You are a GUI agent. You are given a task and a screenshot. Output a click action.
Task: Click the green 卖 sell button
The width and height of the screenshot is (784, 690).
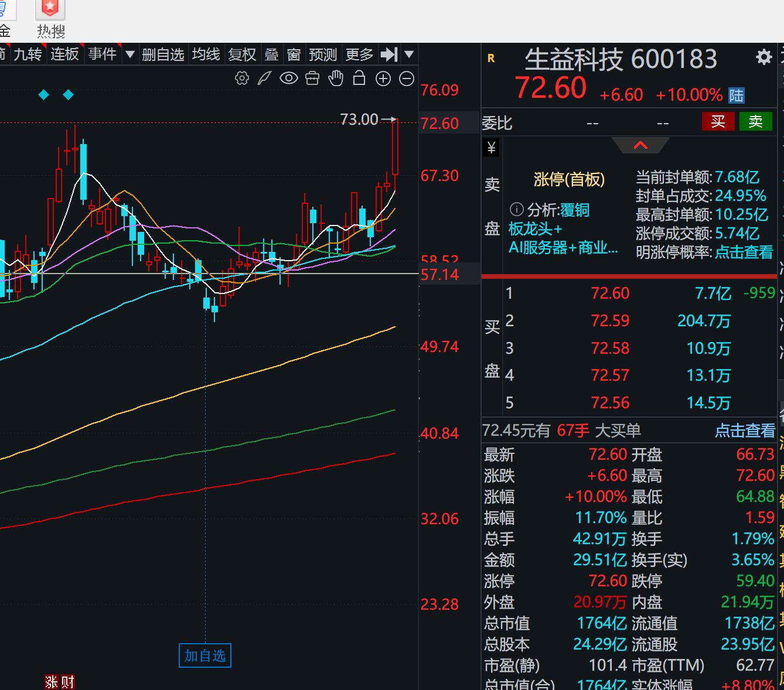[756, 122]
